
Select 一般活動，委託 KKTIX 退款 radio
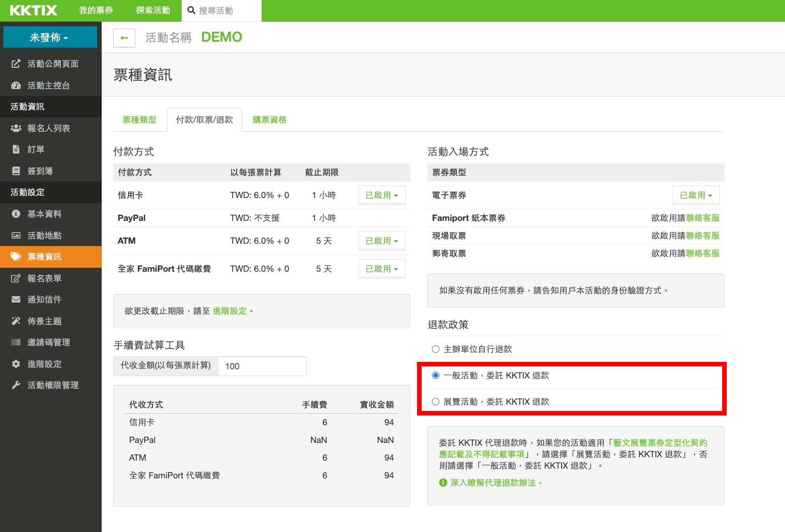436,376
